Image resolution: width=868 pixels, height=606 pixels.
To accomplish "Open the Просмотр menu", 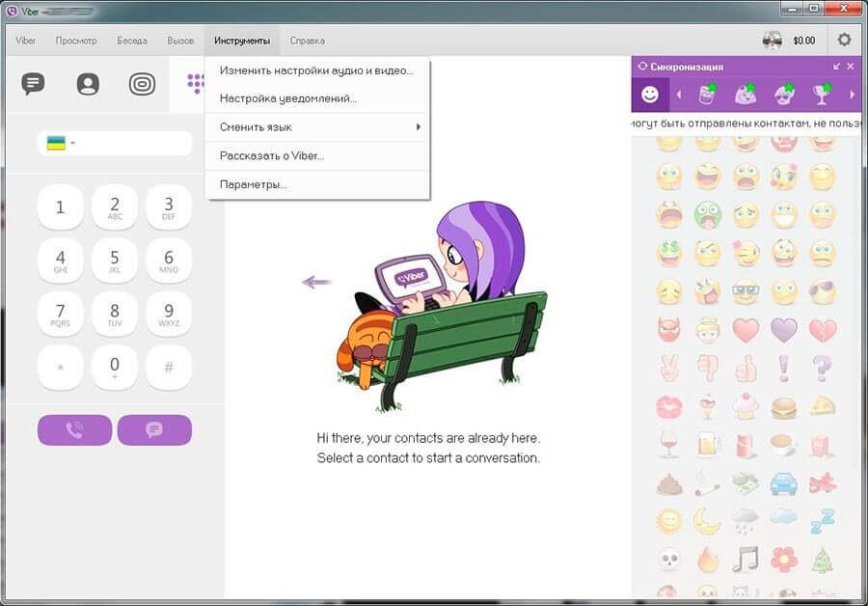I will click(x=76, y=41).
